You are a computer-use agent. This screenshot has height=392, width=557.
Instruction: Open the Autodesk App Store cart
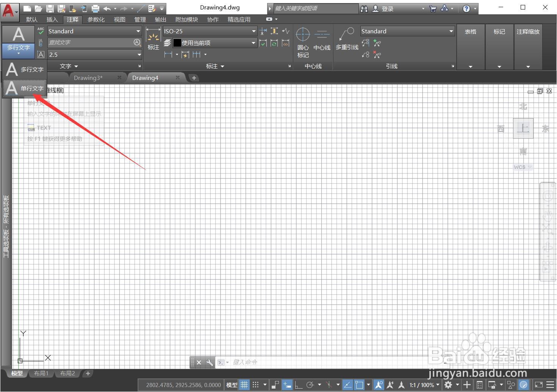pyautogui.click(x=433, y=8)
